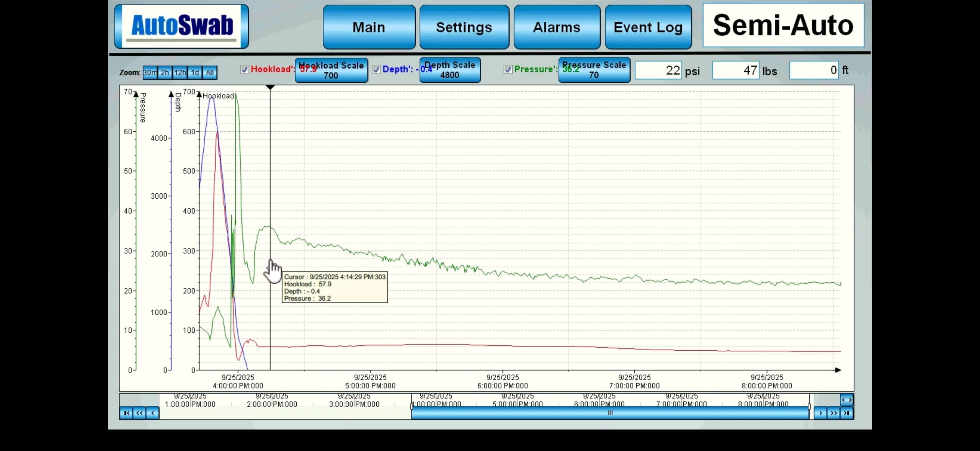Open the Alarms screen
980x451 pixels.
click(x=557, y=27)
